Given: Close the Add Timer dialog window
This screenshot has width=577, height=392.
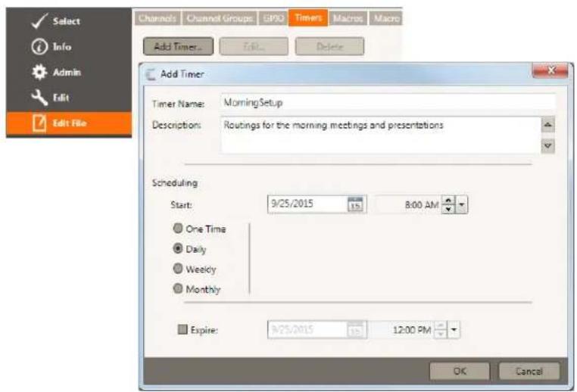Looking at the screenshot, I should coord(550,70).
